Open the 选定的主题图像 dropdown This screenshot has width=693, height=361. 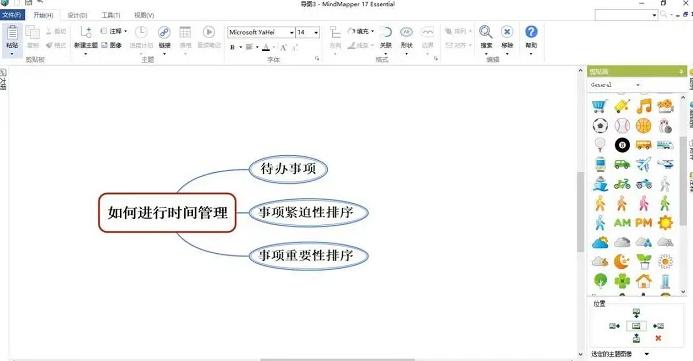point(647,354)
